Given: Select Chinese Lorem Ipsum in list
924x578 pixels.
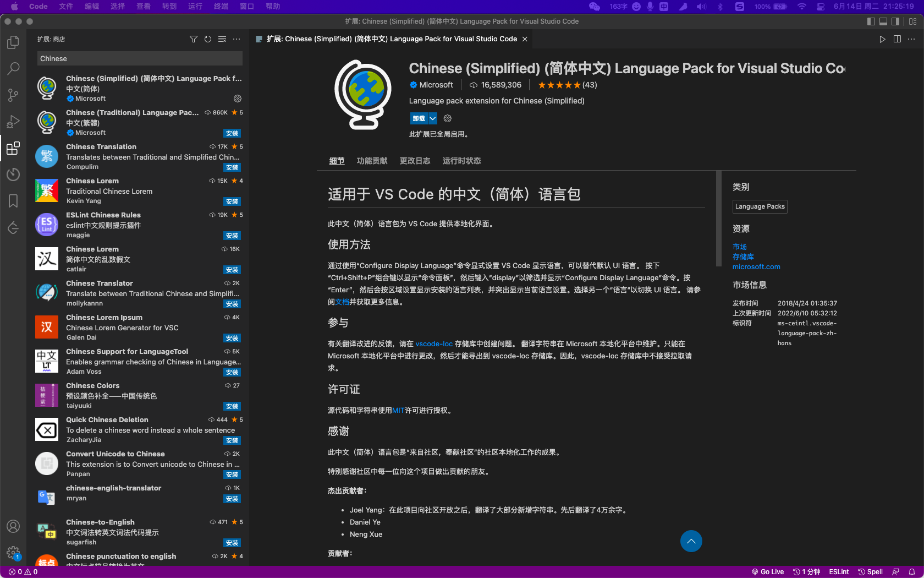Looking at the screenshot, I should 139,328.
